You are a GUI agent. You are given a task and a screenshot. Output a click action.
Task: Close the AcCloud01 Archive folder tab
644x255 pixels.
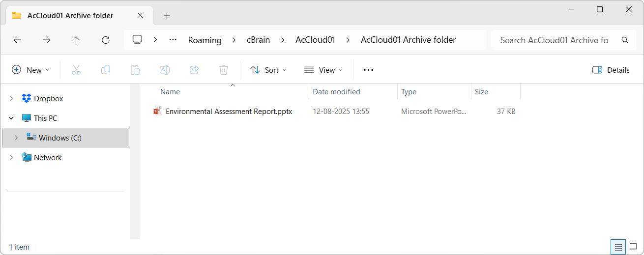click(140, 15)
